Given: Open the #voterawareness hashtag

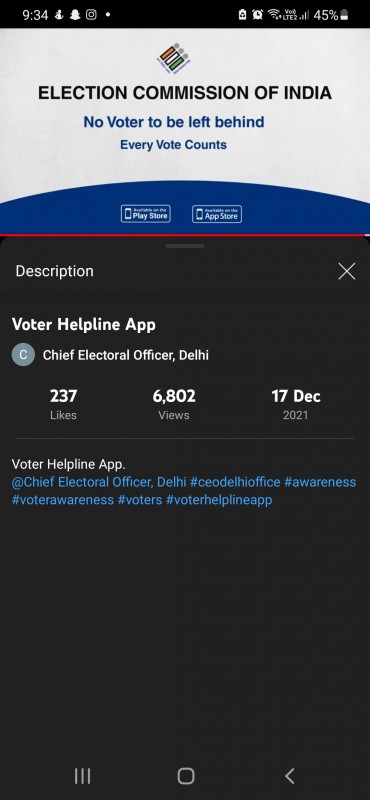Looking at the screenshot, I should [x=63, y=499].
